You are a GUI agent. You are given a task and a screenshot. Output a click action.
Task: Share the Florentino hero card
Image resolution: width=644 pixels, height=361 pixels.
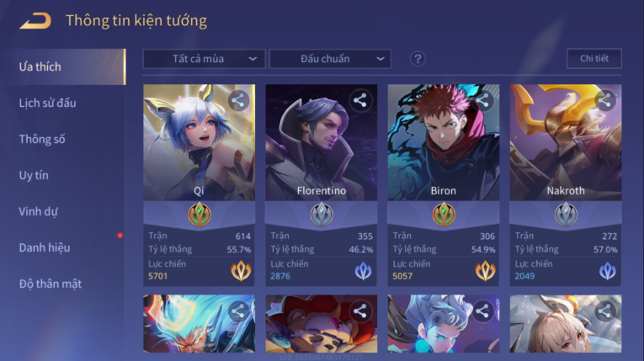pos(360,101)
